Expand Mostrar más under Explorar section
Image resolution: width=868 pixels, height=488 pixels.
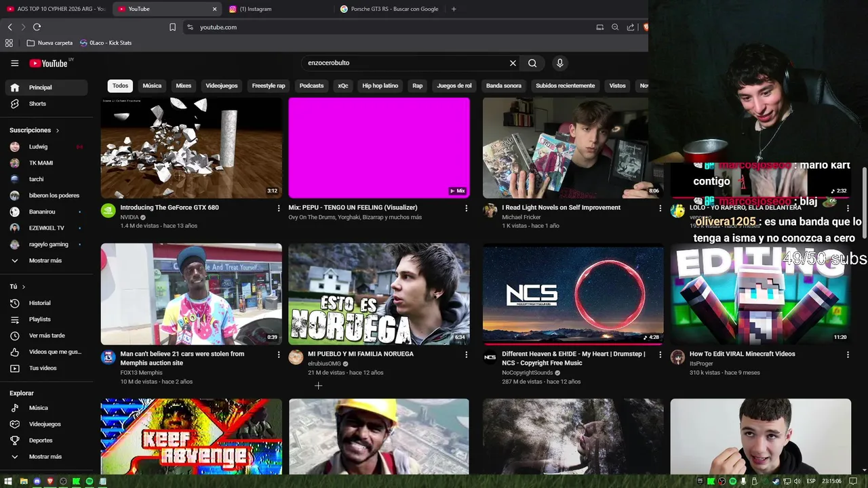tap(46, 457)
